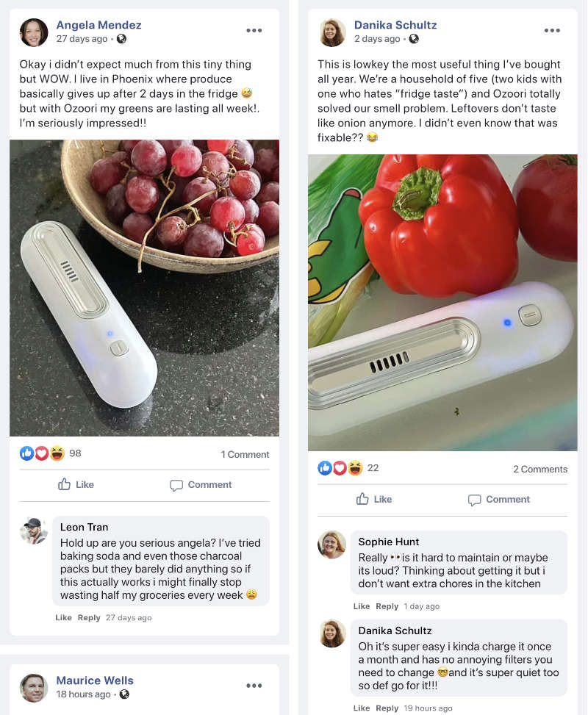Open Sophie Hunt's profile avatar
Image resolution: width=588 pixels, height=715 pixels.
pyautogui.click(x=332, y=545)
